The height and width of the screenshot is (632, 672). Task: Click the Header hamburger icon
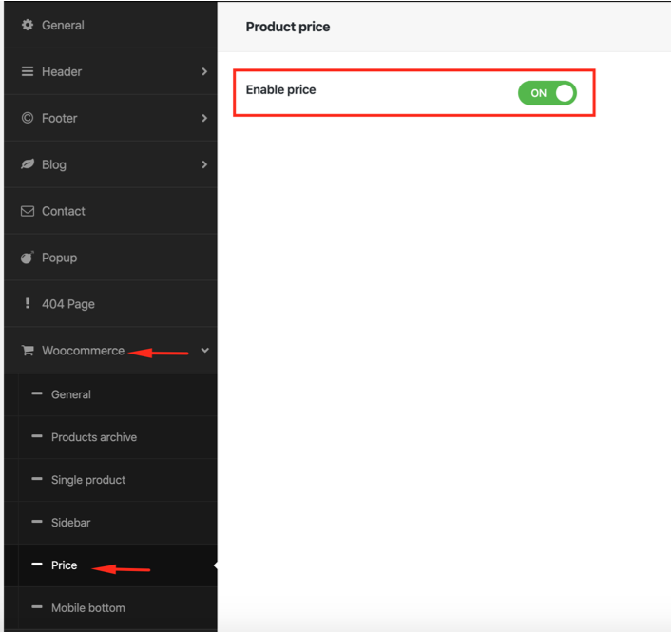coord(28,71)
